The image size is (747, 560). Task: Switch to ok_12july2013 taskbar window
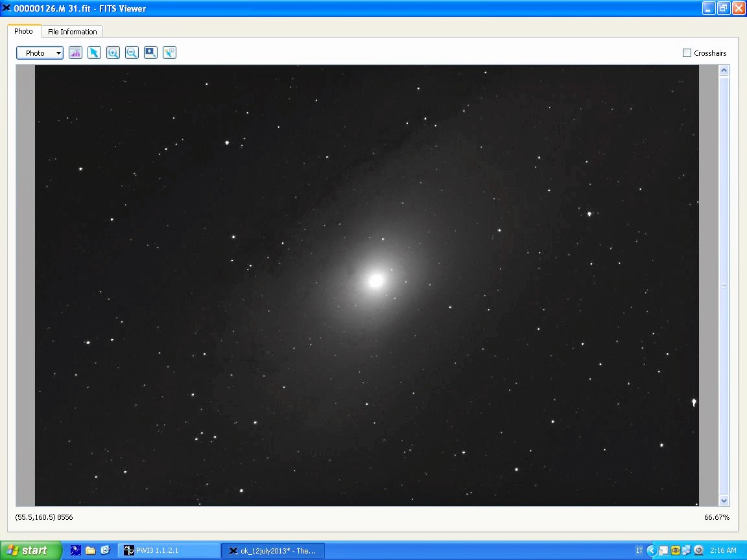273,550
